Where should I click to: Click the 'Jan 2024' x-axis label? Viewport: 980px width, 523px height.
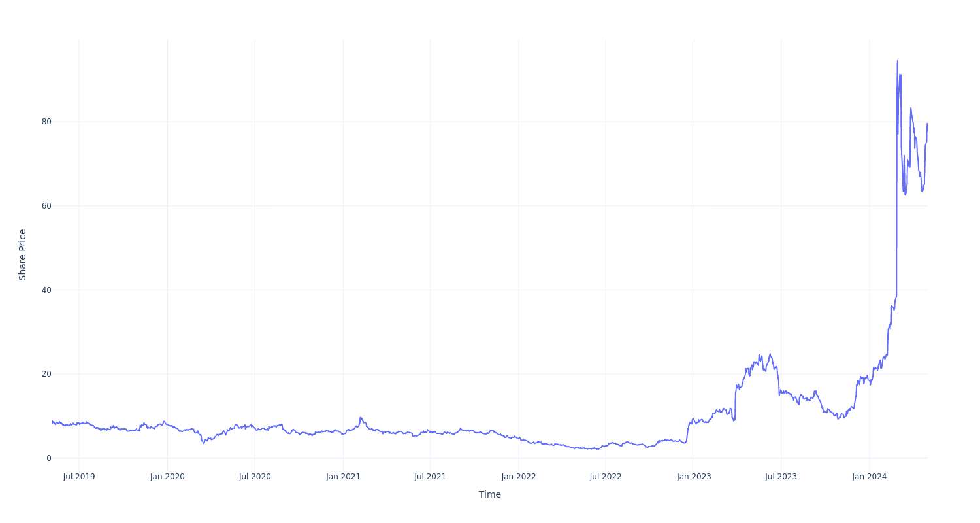point(870,477)
